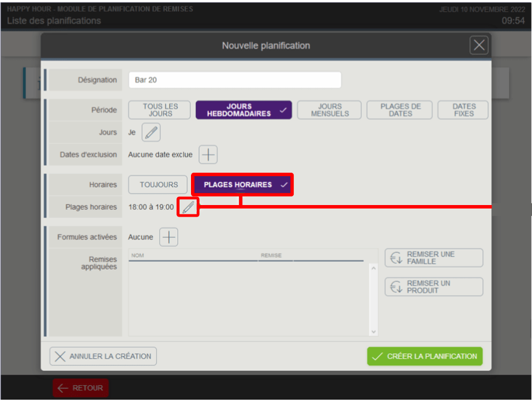This screenshot has height=402, width=532.
Task: Cancel with Annuler la création
Action: click(103, 356)
